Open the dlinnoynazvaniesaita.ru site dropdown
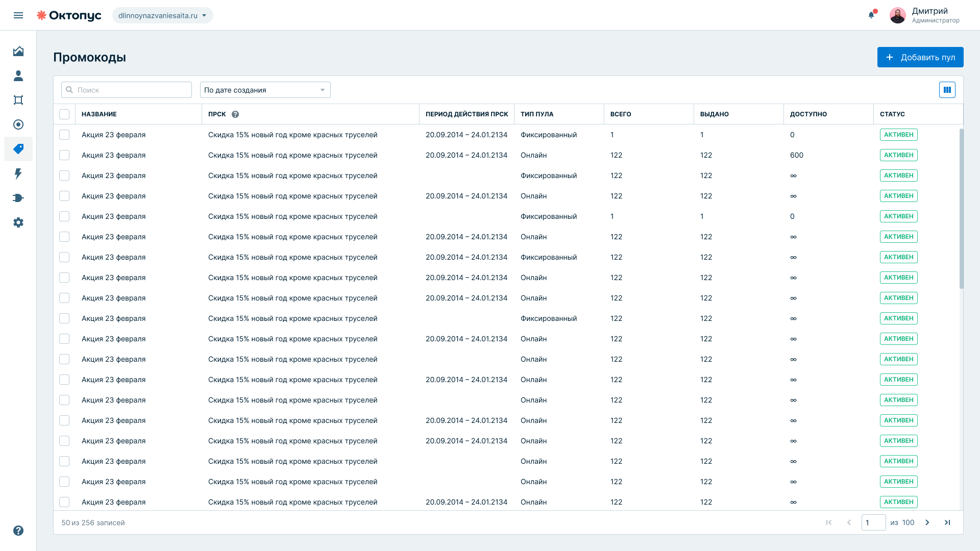This screenshot has height=551, width=980. pos(163,15)
